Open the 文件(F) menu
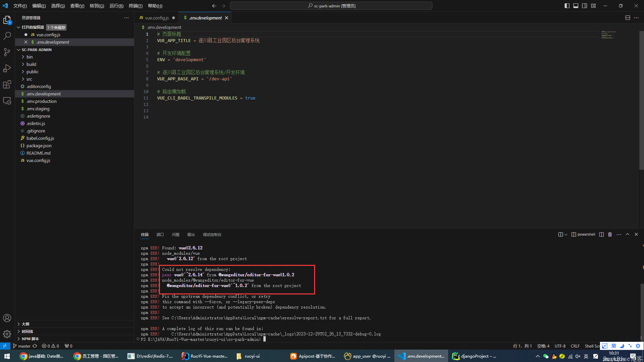 (x=20, y=6)
